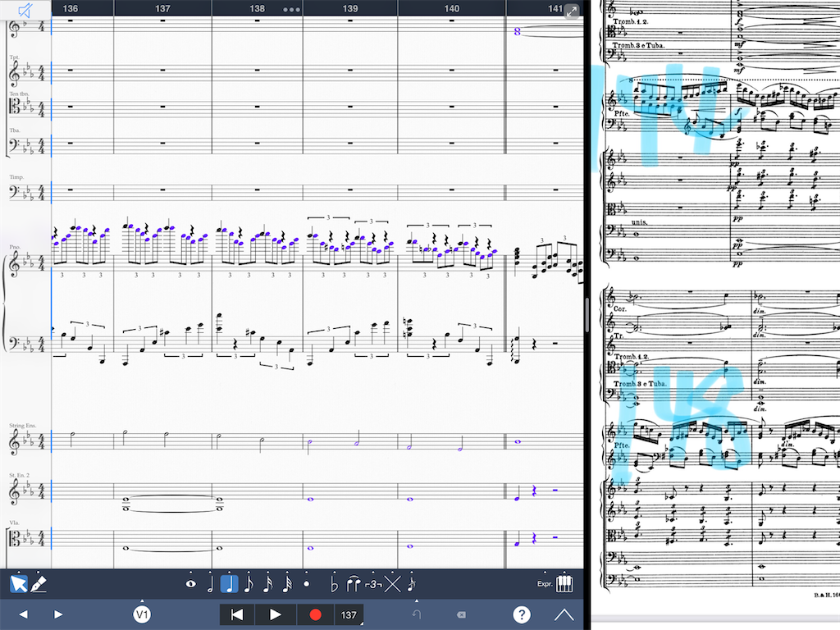This screenshot has width=840, height=630.
Task: Select the St. En. 2 staff label
Action: pos(20,475)
